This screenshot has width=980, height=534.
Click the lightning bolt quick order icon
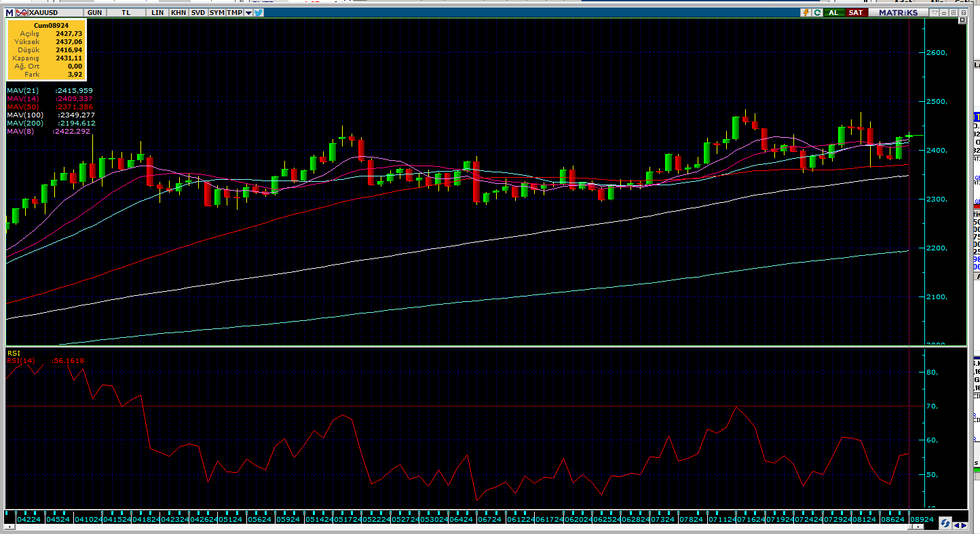806,12
